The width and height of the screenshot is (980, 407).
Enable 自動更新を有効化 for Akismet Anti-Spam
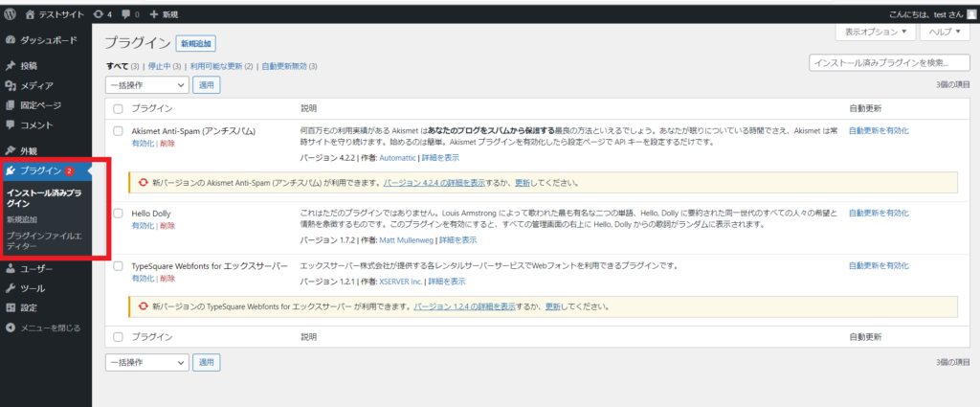click(x=879, y=130)
